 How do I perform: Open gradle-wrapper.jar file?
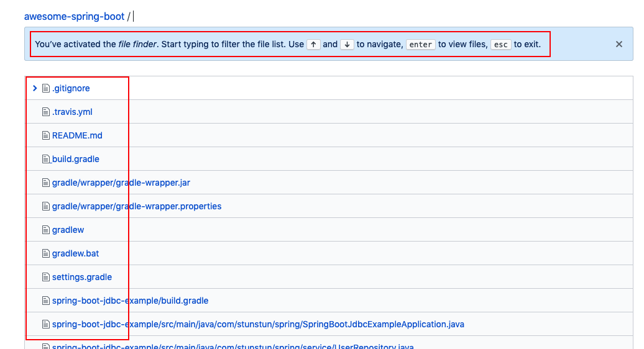(121, 183)
